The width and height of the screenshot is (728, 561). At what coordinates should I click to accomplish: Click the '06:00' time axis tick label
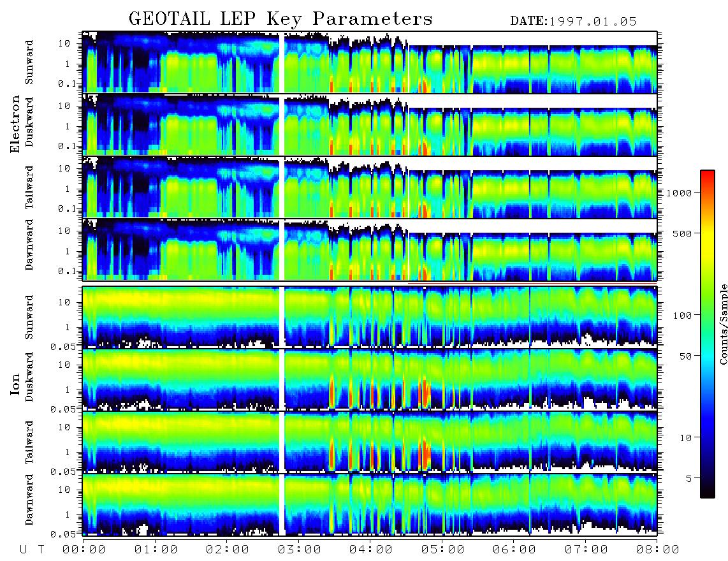coord(514,550)
